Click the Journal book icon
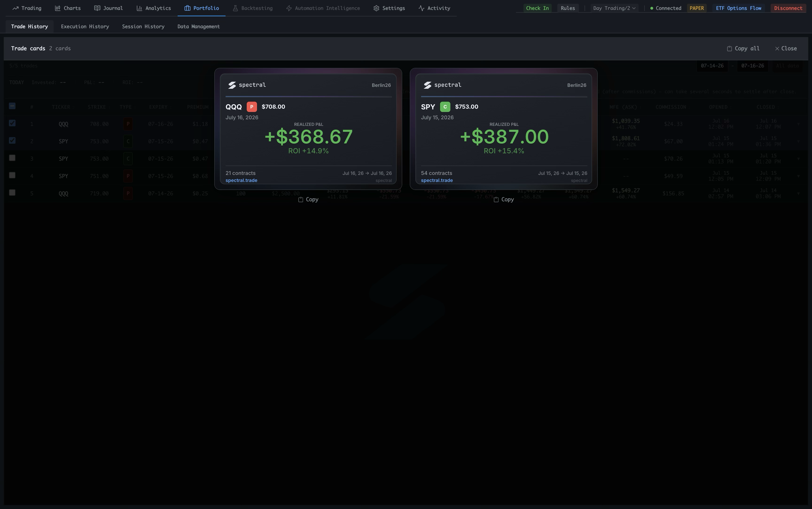 tap(97, 8)
